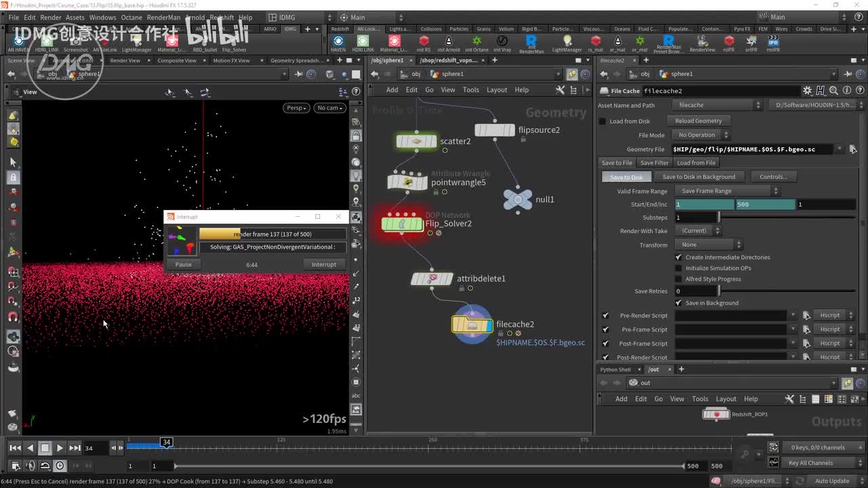Viewport: 868px width, 488px height.
Task: Toggle the Save in Background checkbox
Action: tap(678, 303)
